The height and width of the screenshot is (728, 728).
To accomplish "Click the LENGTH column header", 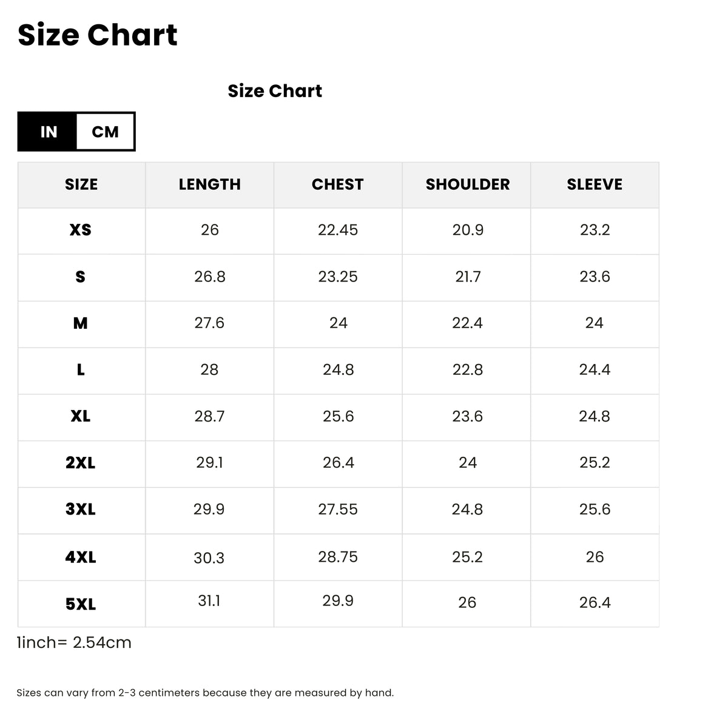I will coord(209,184).
